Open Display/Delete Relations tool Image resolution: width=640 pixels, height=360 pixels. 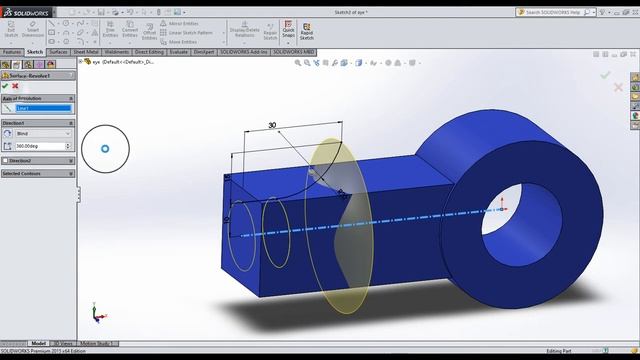click(x=244, y=29)
